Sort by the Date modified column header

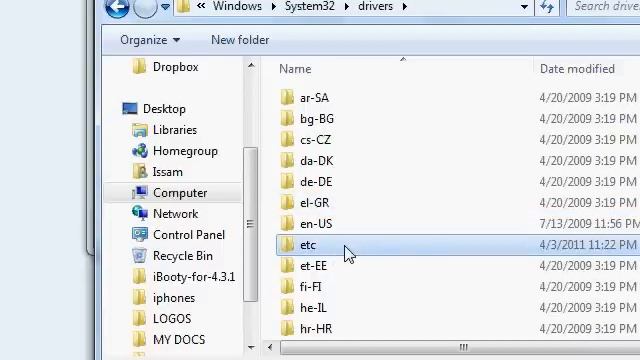[577, 69]
